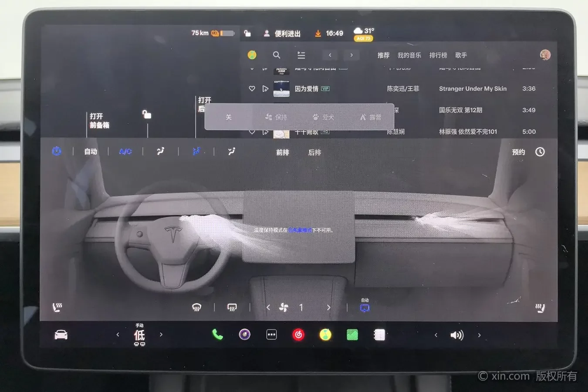Decrease volume with left arrow

point(436,335)
